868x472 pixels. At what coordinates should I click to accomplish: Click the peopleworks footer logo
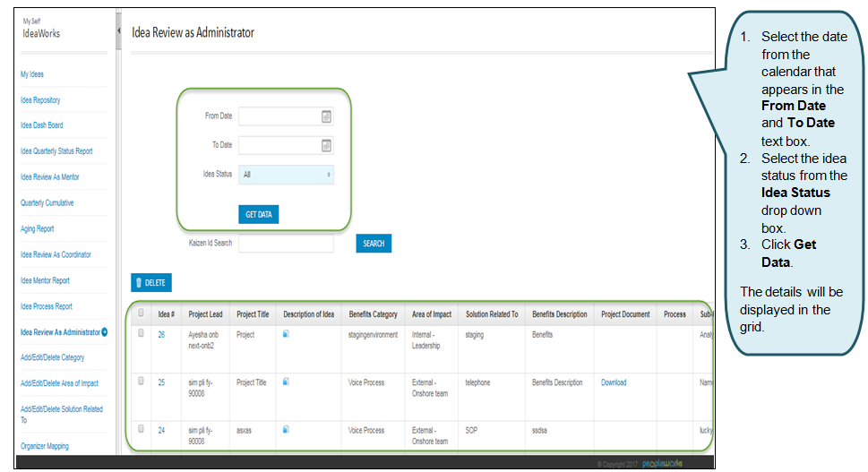point(662,464)
